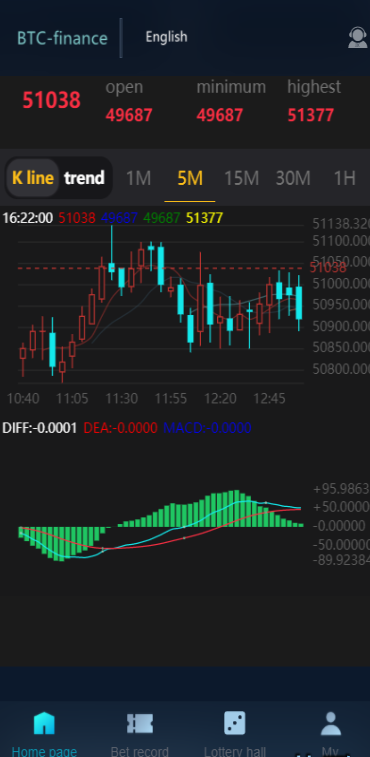The image size is (370, 757).
Task: Click the BTC-finance title
Action: [x=62, y=38]
